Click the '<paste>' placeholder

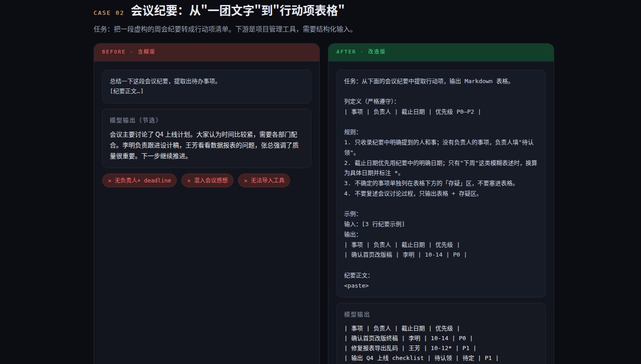[x=356, y=286]
